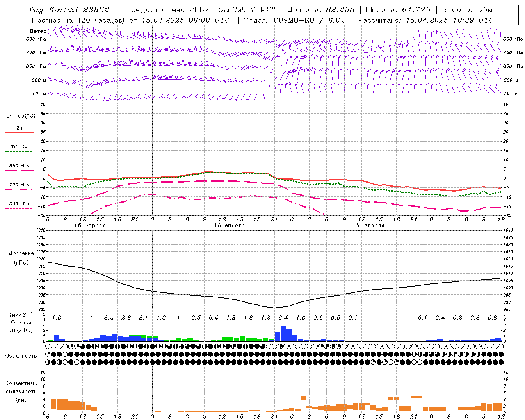Click the longitude value Долгота: 82.253

[321, 10]
